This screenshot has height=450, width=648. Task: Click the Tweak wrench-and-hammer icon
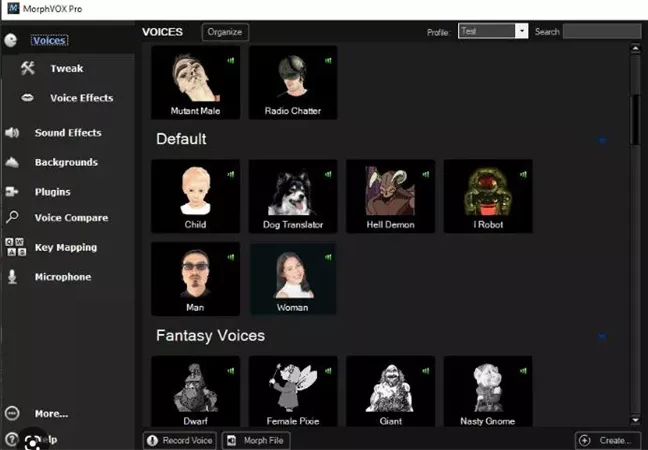click(x=28, y=68)
